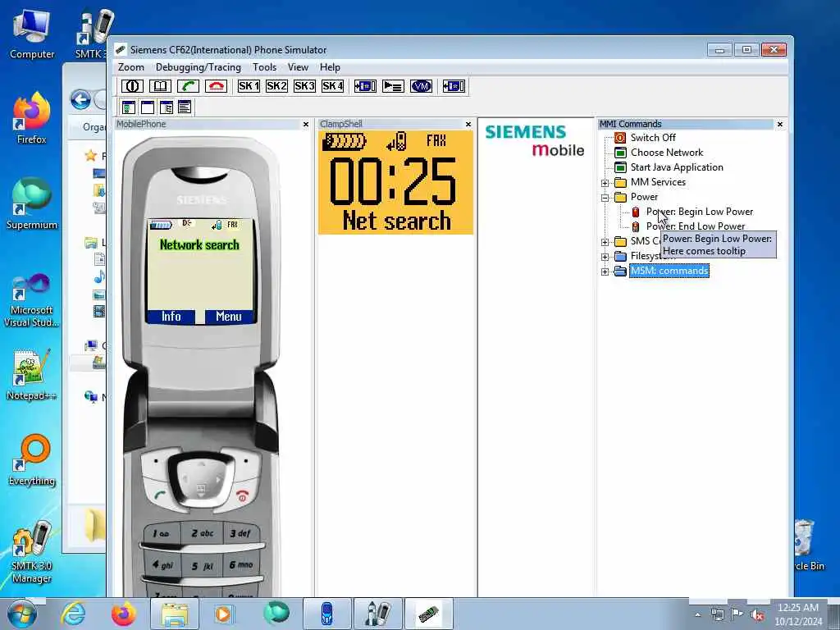Click the Siemens mobile logo panel
The width and height of the screenshot is (840, 630).
click(x=535, y=140)
